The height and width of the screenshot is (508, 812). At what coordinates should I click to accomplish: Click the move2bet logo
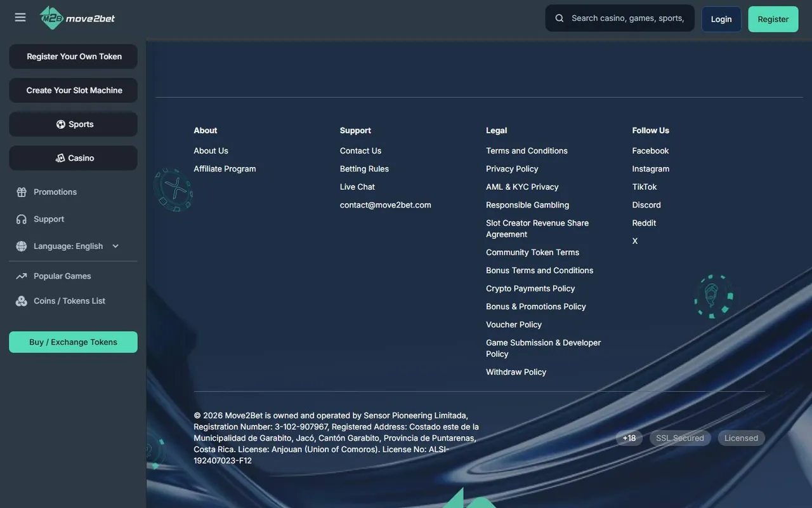pos(77,18)
